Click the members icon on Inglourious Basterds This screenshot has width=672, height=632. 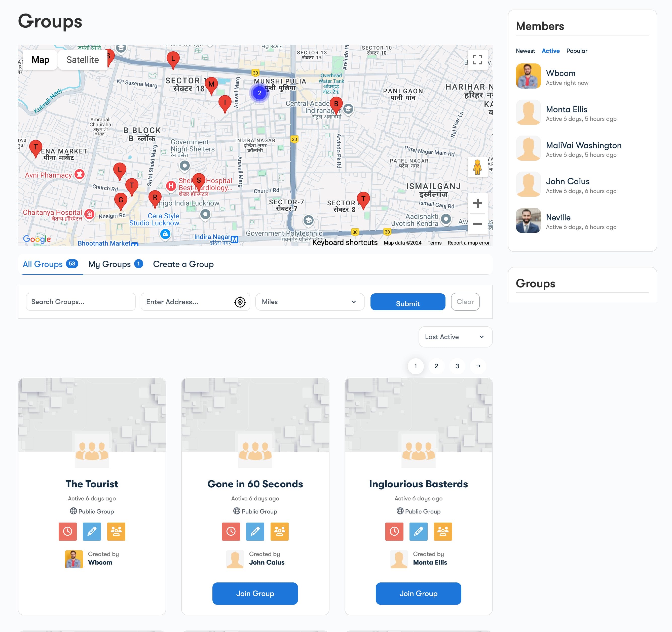click(x=442, y=531)
